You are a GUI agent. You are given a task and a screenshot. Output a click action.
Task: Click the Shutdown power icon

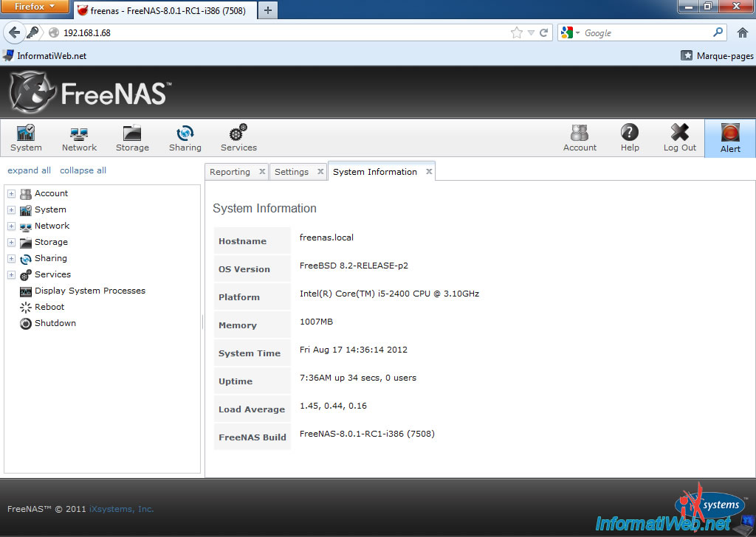point(26,324)
